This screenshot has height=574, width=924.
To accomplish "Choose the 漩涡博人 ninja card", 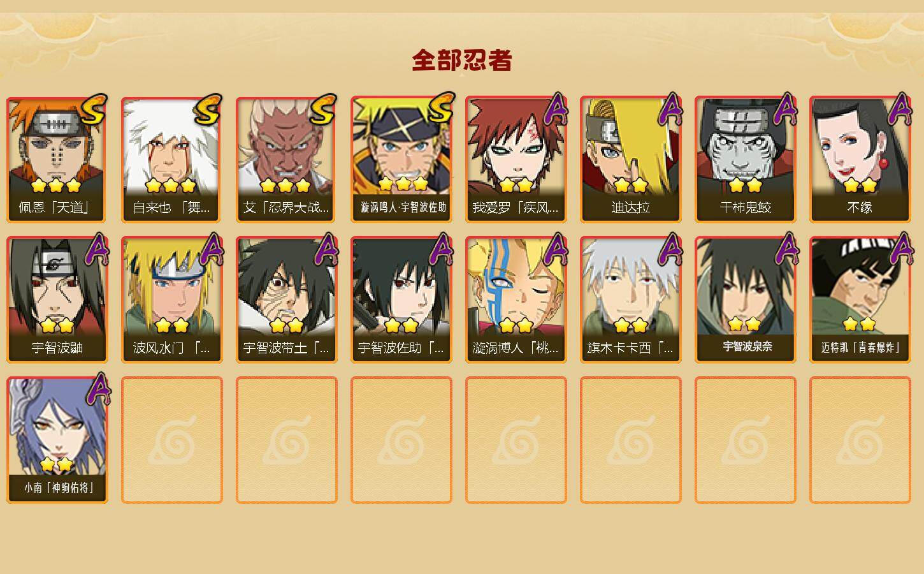I will click(516, 300).
